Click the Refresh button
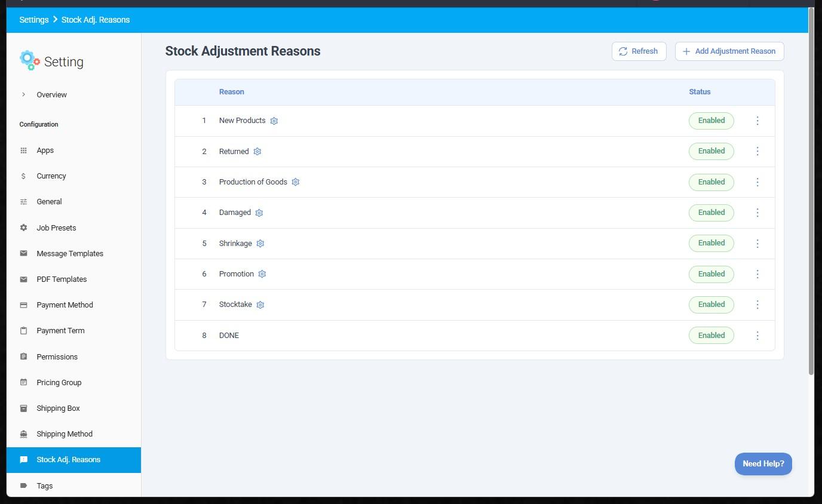Screen dimensions: 822x504 tap(639, 51)
